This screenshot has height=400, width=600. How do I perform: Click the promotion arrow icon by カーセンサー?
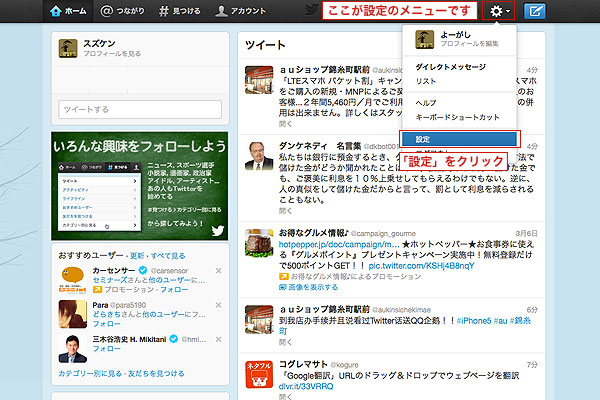98,289
